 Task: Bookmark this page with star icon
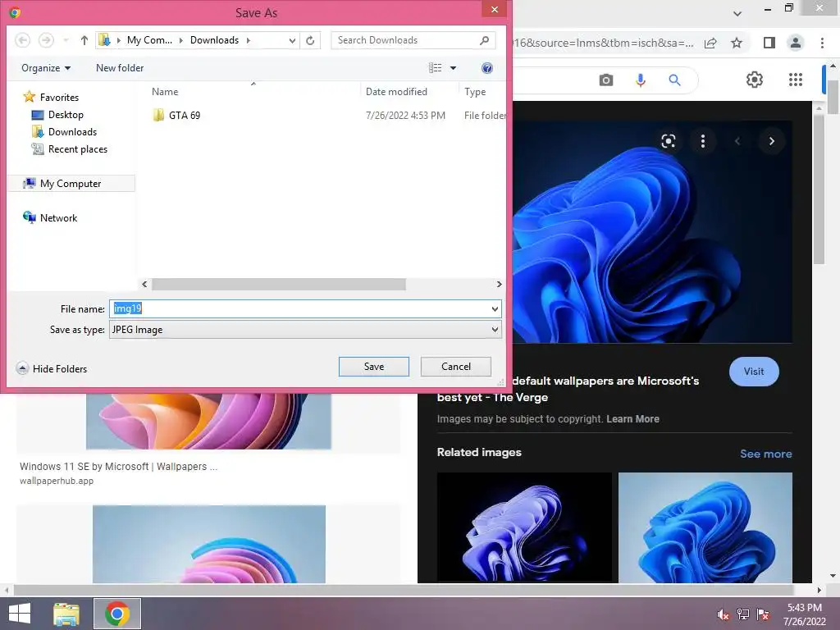pos(737,43)
